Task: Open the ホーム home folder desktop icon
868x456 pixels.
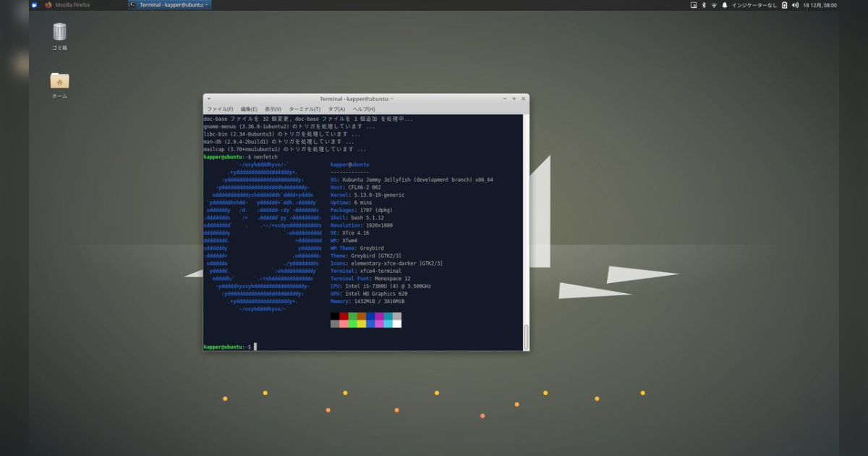Action: point(59,81)
